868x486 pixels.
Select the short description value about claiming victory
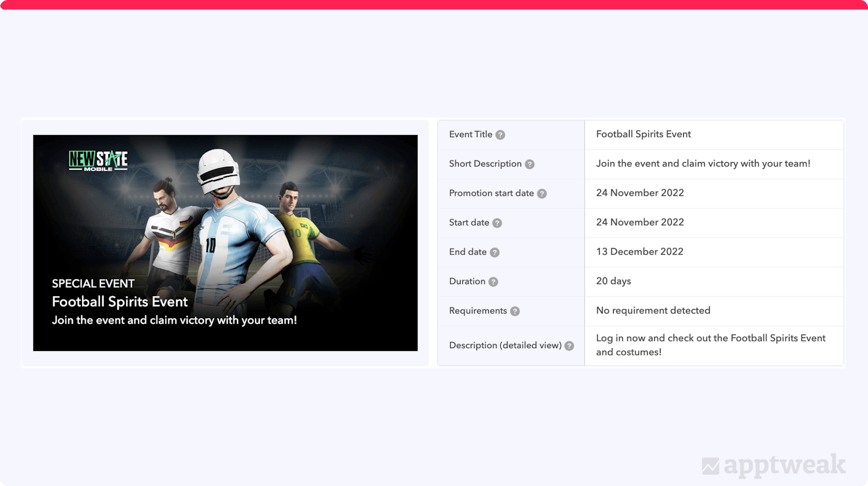[703, 164]
